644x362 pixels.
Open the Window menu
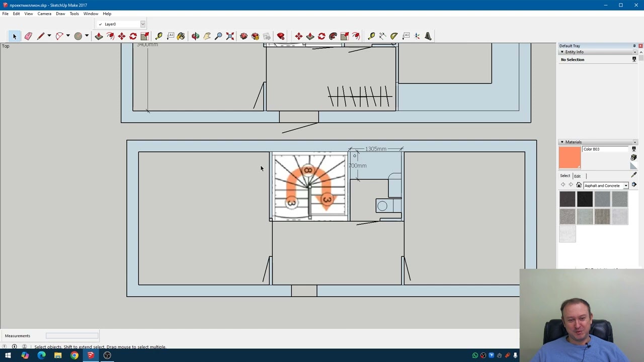pyautogui.click(x=91, y=14)
